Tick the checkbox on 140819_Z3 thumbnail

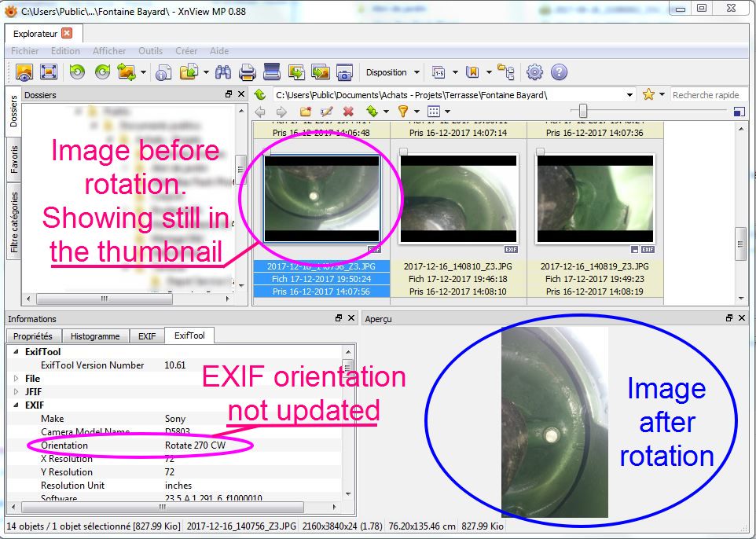541,152
